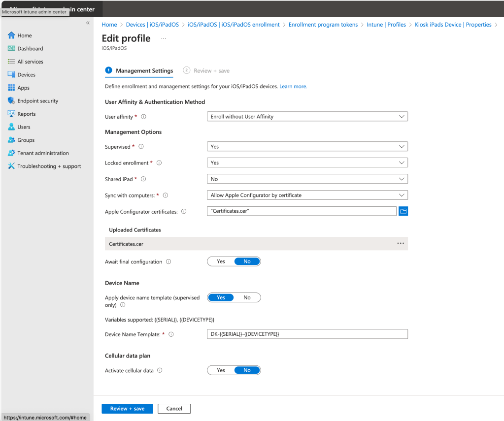Set Await final configuration to Yes

point(221,261)
